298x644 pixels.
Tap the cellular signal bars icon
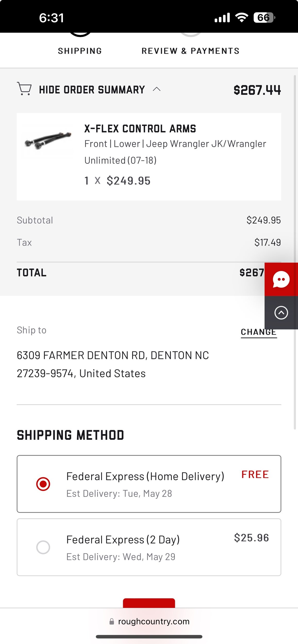click(x=222, y=18)
